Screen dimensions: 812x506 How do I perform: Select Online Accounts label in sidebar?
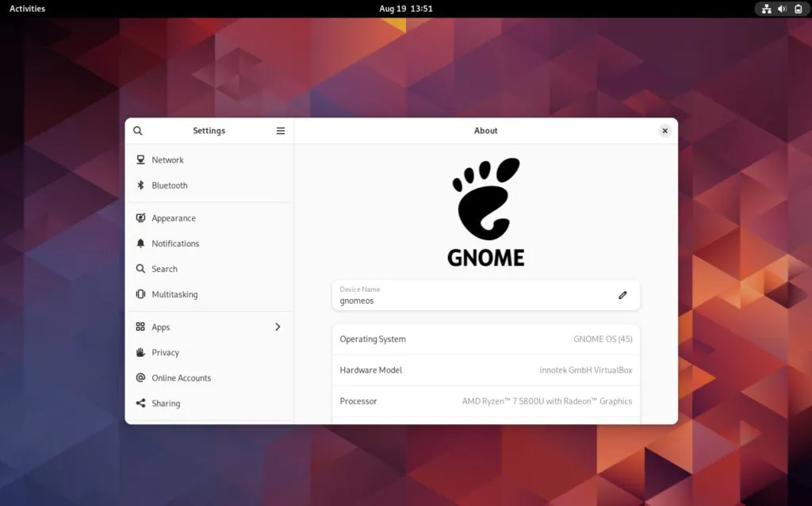pyautogui.click(x=182, y=378)
